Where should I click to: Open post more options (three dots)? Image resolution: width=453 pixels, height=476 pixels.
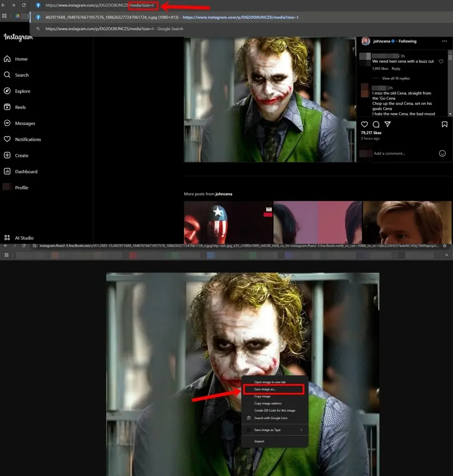[x=444, y=41]
